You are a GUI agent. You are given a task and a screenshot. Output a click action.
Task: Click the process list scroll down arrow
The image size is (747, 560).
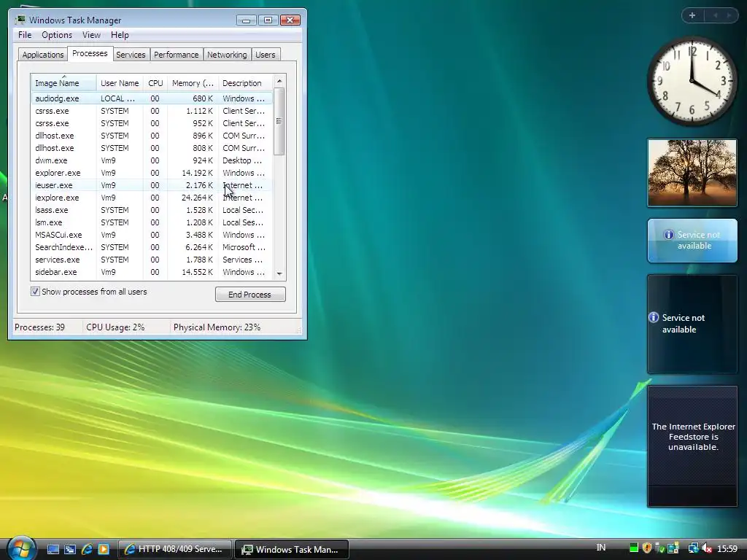(x=279, y=274)
